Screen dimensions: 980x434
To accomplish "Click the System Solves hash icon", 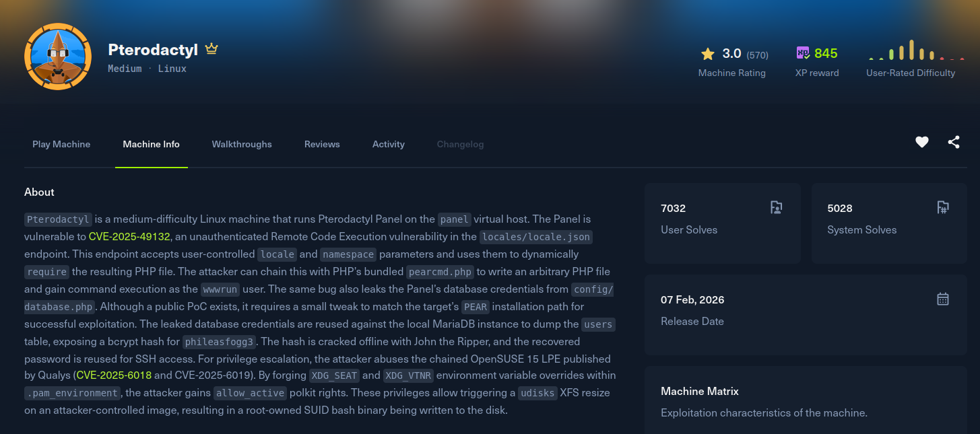I will [x=943, y=207].
